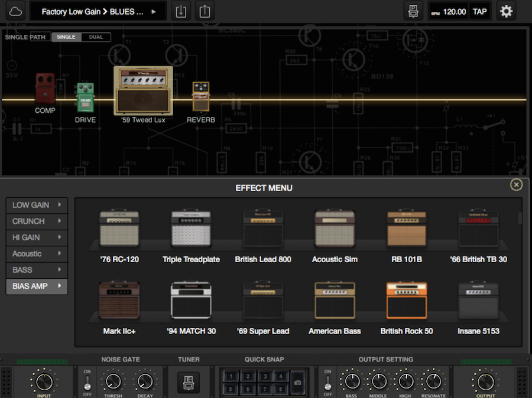Viewport: 532px width, 398px height.
Task: Choose the Mark IIc+ amp
Action: pos(119,300)
